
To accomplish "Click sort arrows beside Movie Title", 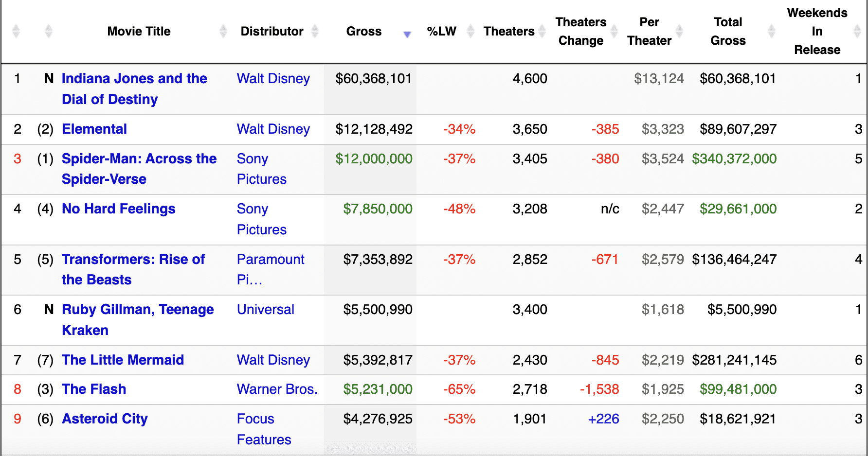I will coord(223,31).
